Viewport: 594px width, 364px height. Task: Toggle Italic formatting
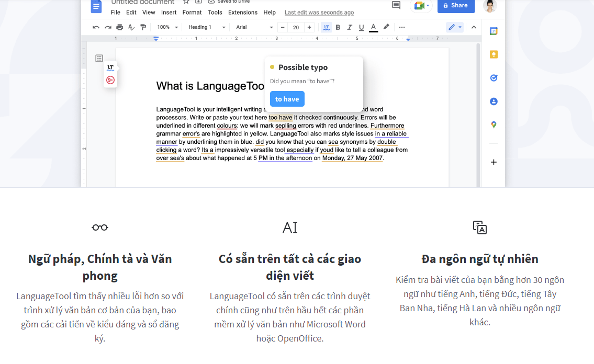pyautogui.click(x=349, y=27)
